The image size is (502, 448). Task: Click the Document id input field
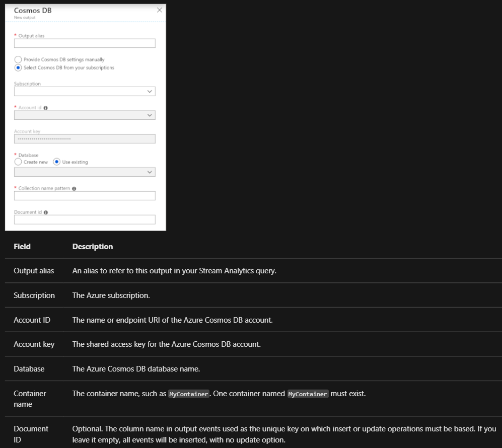click(x=84, y=219)
